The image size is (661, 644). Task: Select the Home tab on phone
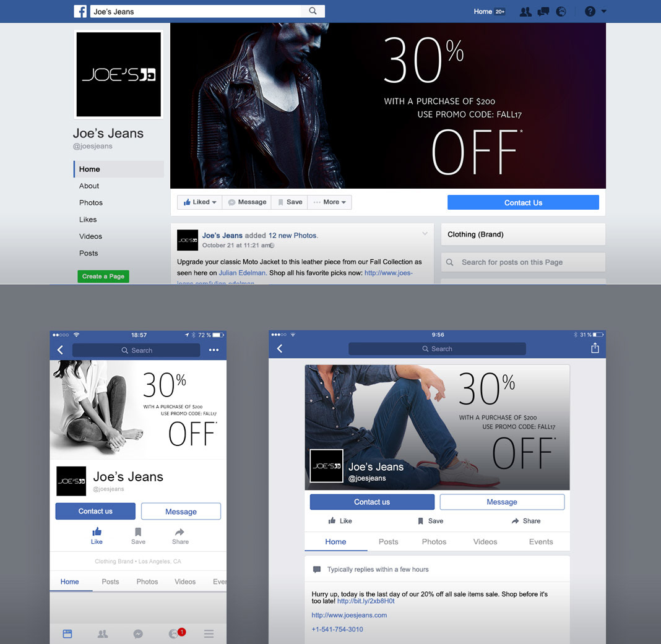(x=69, y=582)
